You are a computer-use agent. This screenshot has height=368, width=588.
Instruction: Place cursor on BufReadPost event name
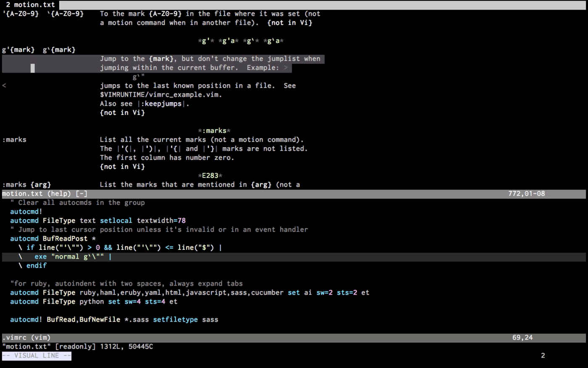(x=65, y=239)
